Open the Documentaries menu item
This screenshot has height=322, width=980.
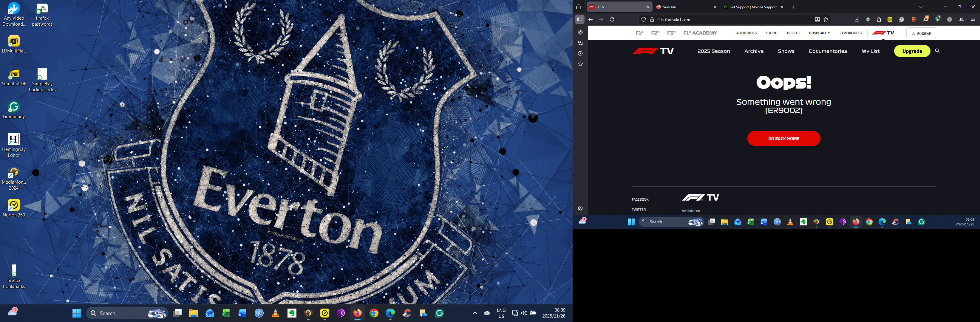click(827, 51)
